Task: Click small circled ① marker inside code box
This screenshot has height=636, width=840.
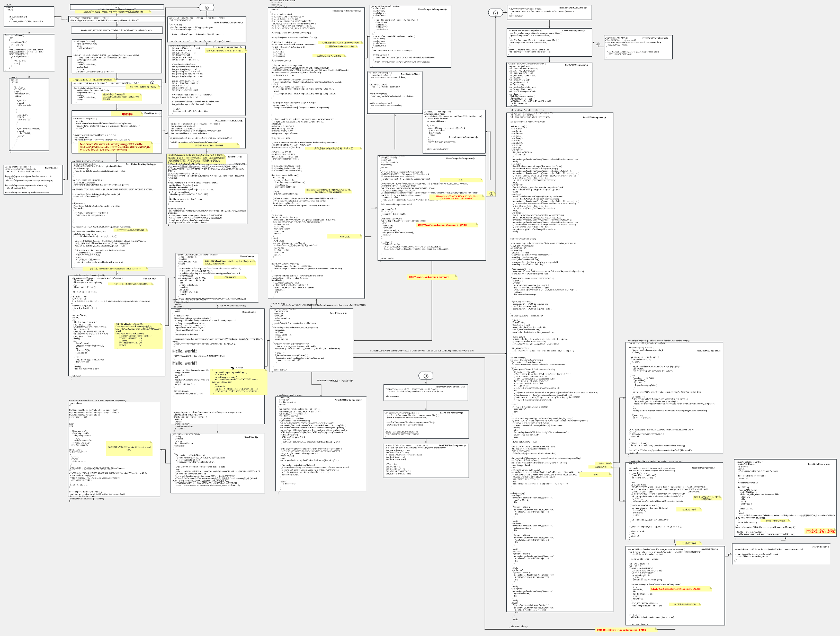Action: (153, 83)
